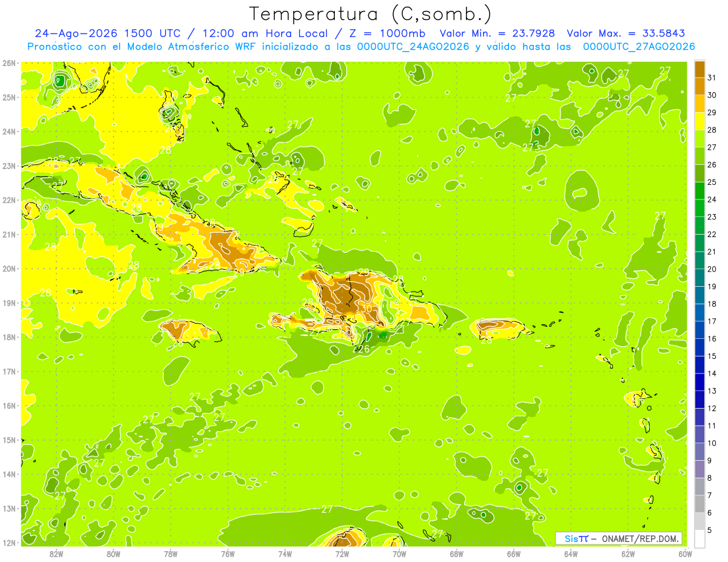Click the 76W longitude label
Image resolution: width=728 pixels, height=562 pixels.
[228, 554]
